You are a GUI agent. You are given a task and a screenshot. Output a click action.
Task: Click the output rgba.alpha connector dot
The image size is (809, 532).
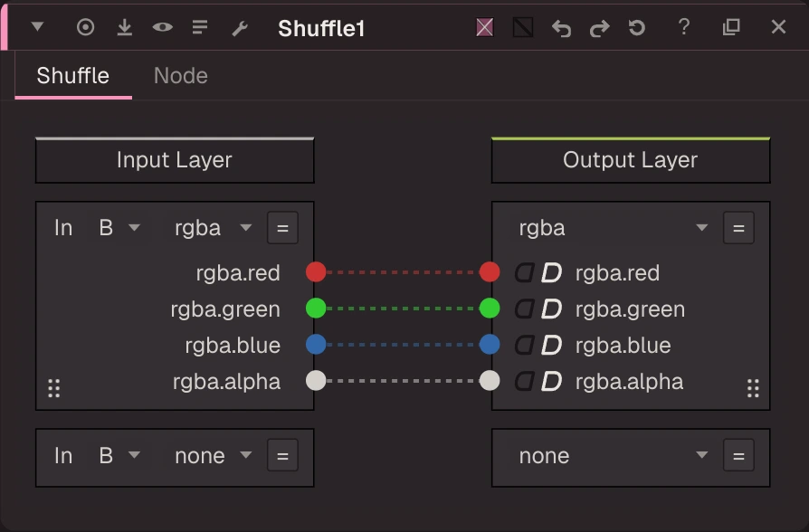point(490,380)
